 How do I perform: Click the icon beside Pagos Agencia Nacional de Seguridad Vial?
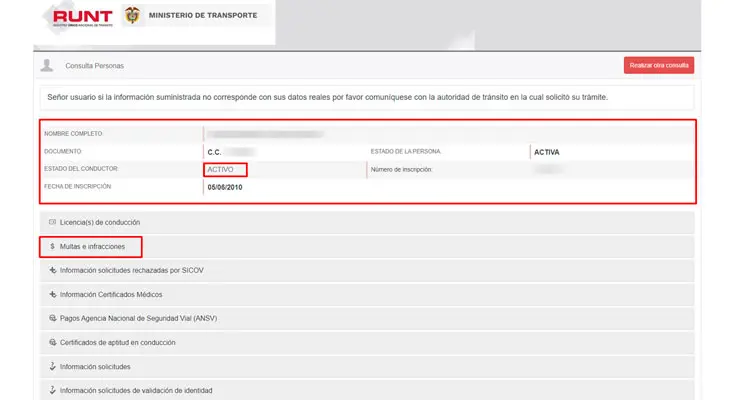click(53, 318)
